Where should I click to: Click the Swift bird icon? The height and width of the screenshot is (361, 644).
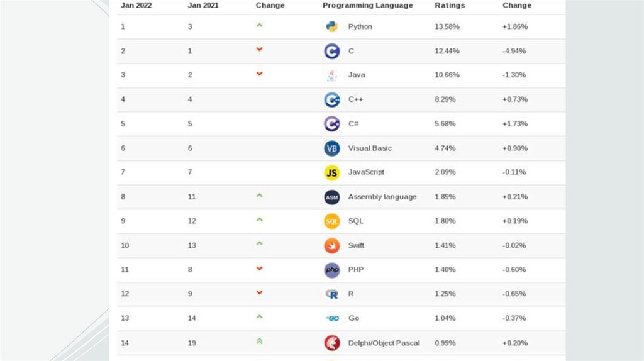tap(331, 246)
